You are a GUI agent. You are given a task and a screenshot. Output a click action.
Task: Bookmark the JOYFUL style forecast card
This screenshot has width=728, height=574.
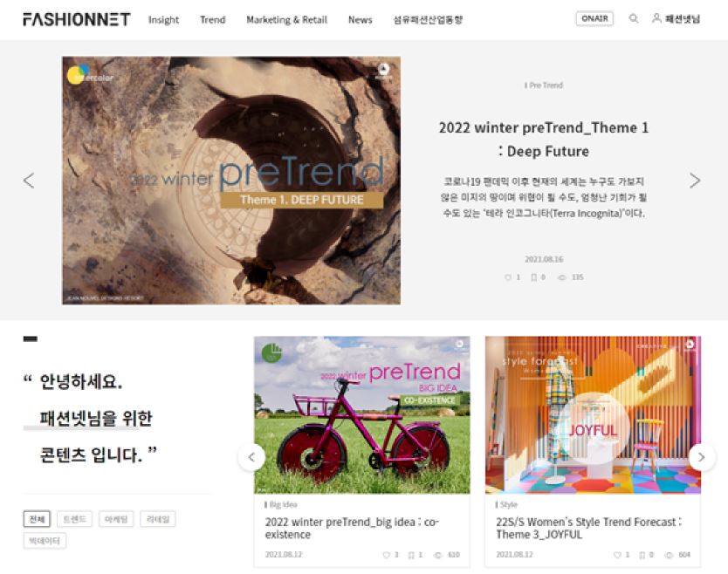642,555
